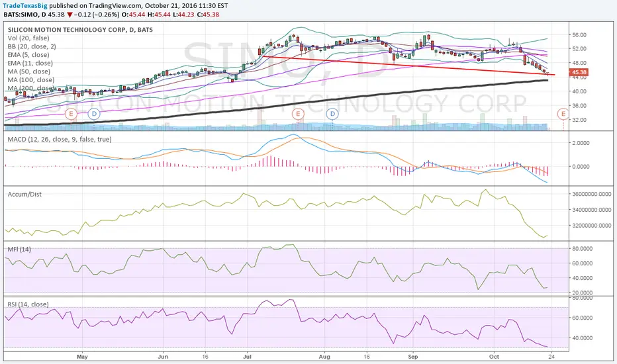Viewport: 617px width, 364px height.
Task: Click the MA (200, close) legend entry
Action: click(x=31, y=88)
